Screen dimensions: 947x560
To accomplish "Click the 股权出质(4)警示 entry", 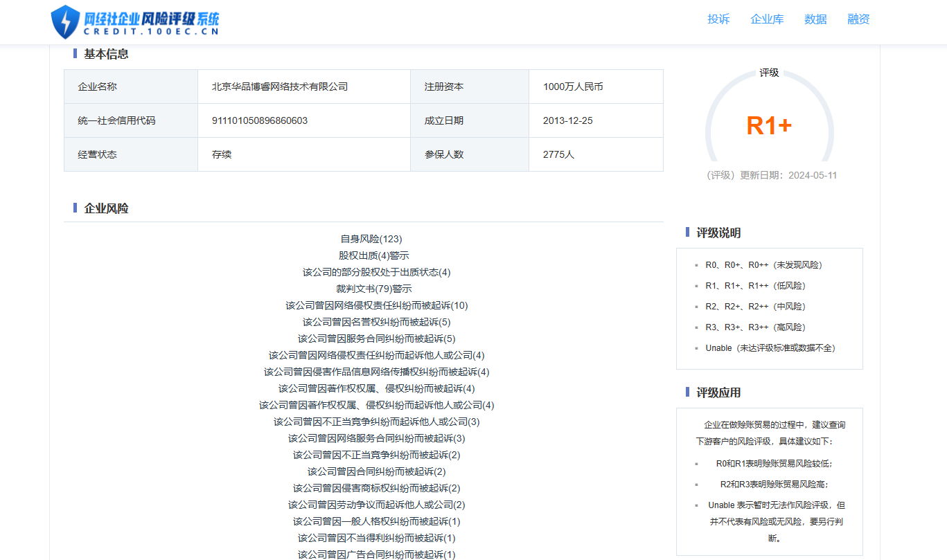I will [374, 255].
